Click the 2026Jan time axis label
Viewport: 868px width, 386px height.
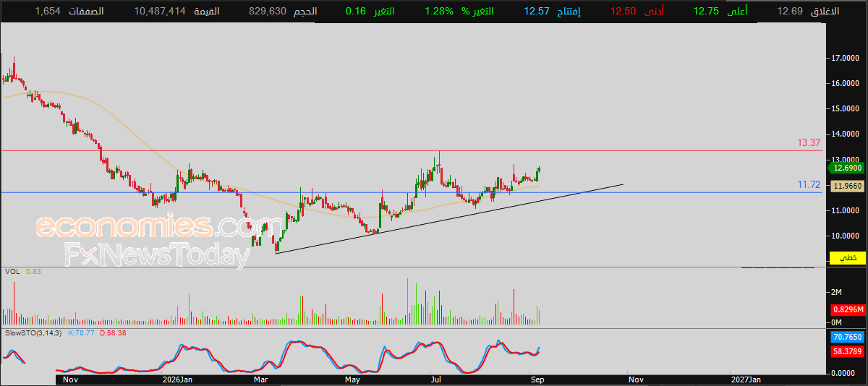coord(177,379)
